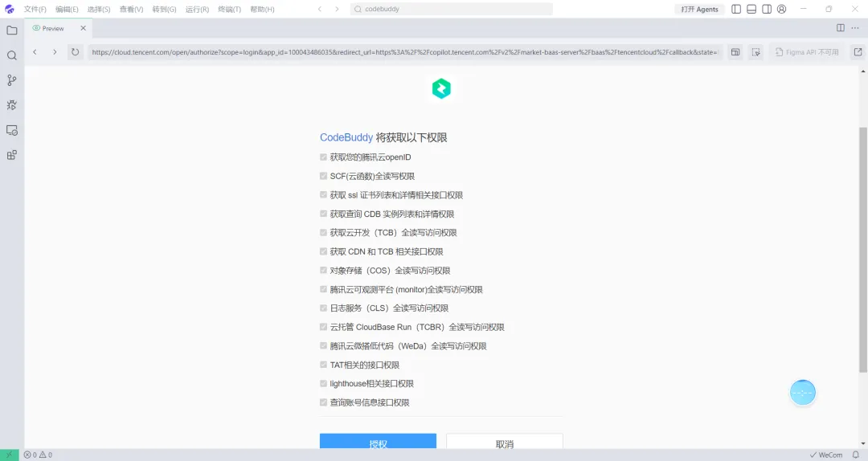868x461 pixels.
Task: Open editor more actions ellipsis
Action: tap(855, 27)
